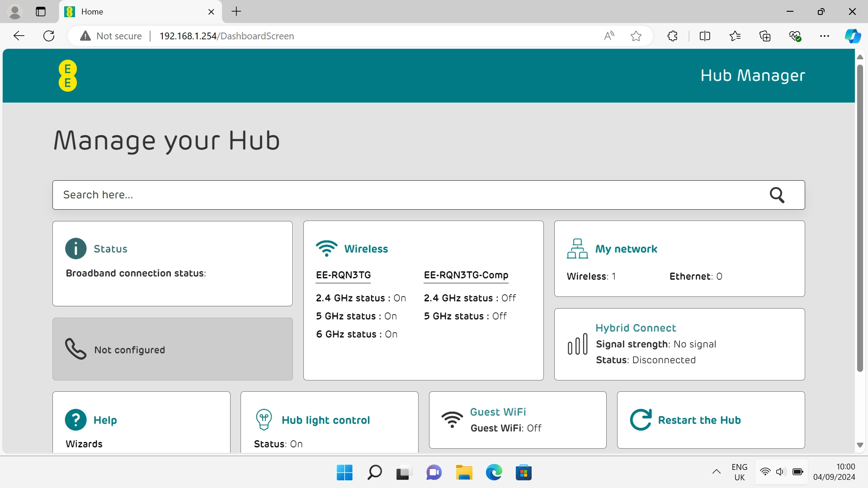Open the EE-RQN3TG network link
Image resolution: width=868 pixels, height=488 pixels.
[343, 275]
